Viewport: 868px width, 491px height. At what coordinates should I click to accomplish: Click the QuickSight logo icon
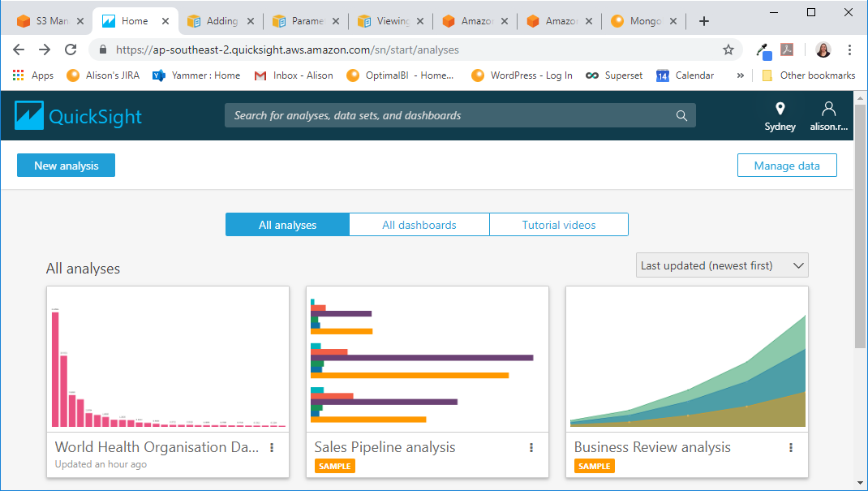28,116
